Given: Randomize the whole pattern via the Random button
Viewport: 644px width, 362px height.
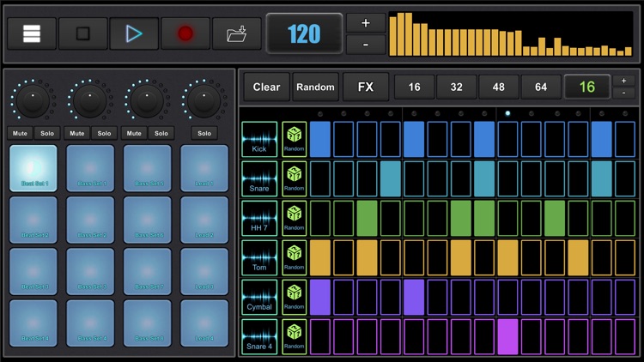Looking at the screenshot, I should point(315,87).
